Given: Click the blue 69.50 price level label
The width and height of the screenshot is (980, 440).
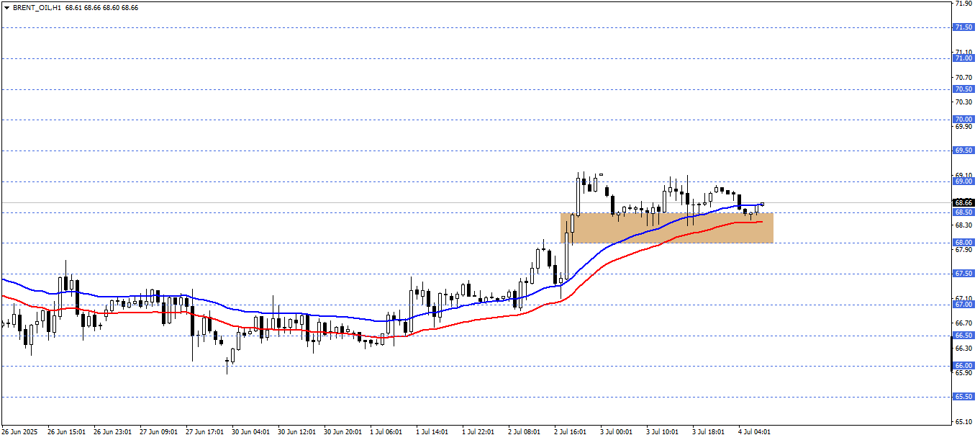Looking at the screenshot, I should click(x=963, y=151).
